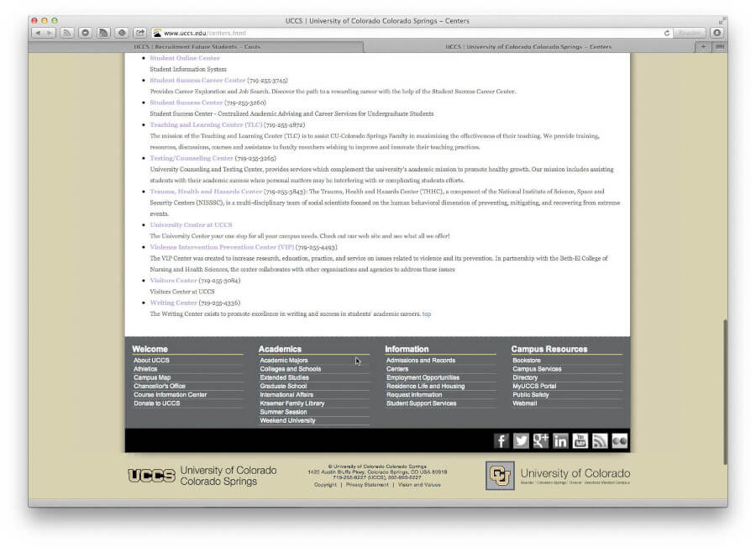This screenshot has height=548, width=756.
Task: Open the Summer Session link
Action: click(283, 412)
